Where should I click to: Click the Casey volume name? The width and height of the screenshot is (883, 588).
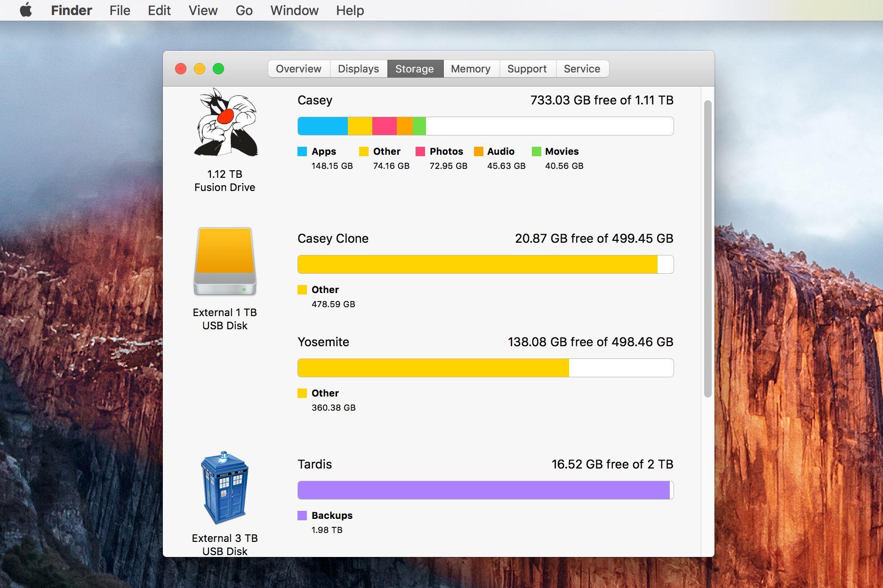[x=315, y=100]
